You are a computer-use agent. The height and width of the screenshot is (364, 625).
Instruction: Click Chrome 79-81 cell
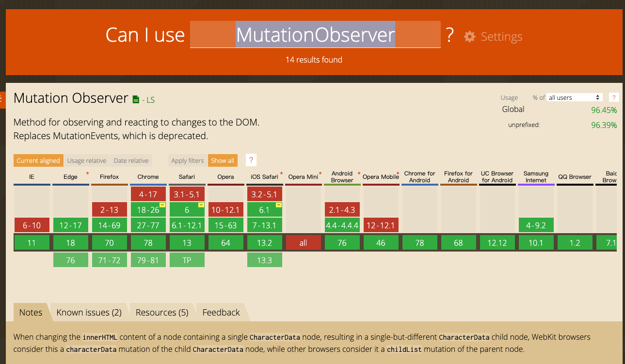148,260
